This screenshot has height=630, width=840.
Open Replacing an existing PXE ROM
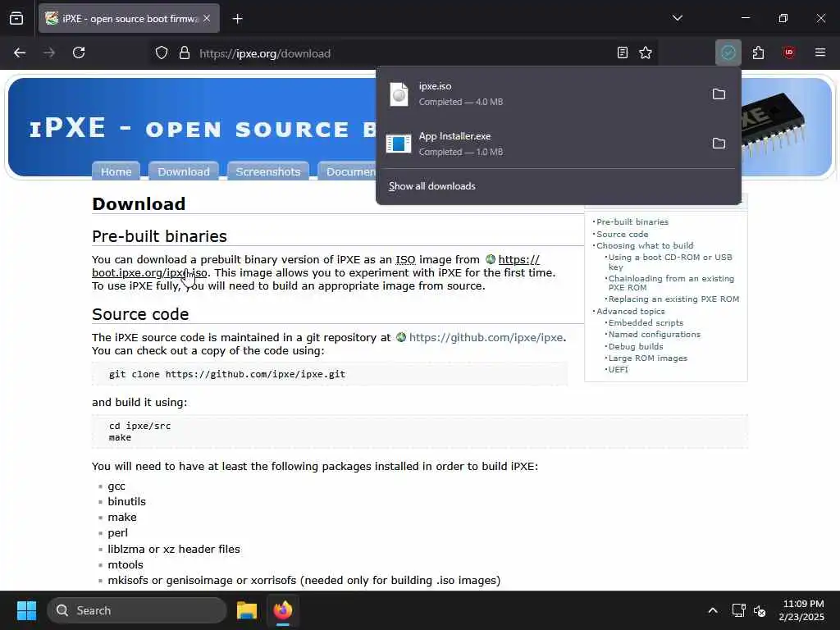pos(673,299)
